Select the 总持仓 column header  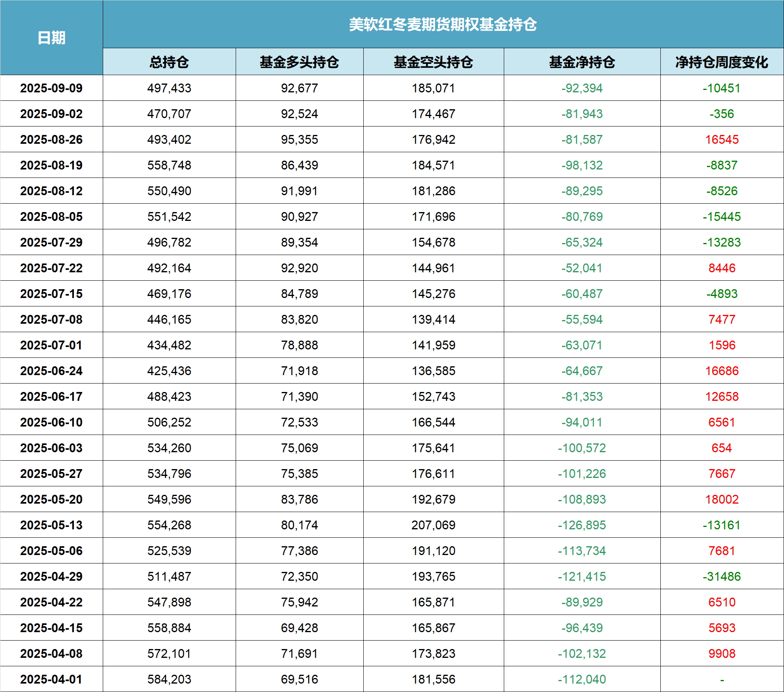[169, 62]
